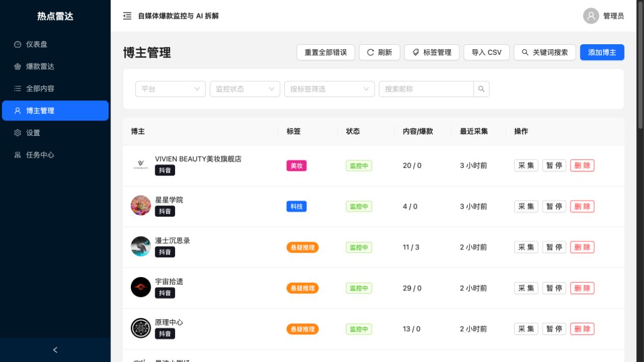
Task: Click 悬疑推理 tag in 漫士沉思录 row
Action: point(302,247)
